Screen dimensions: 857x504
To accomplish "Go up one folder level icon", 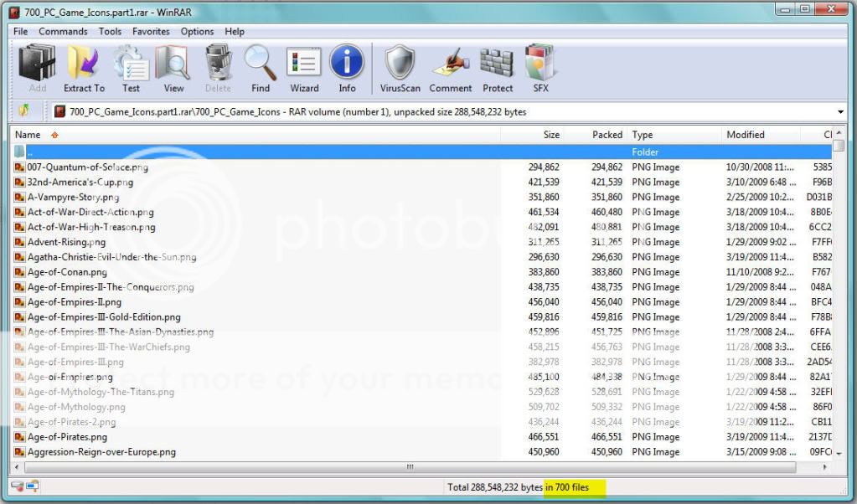I will pos(24,111).
